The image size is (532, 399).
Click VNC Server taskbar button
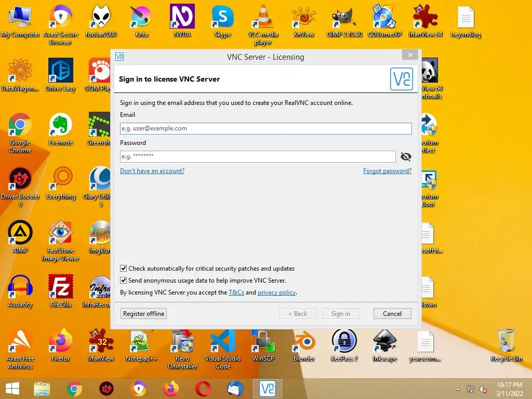coord(268,389)
